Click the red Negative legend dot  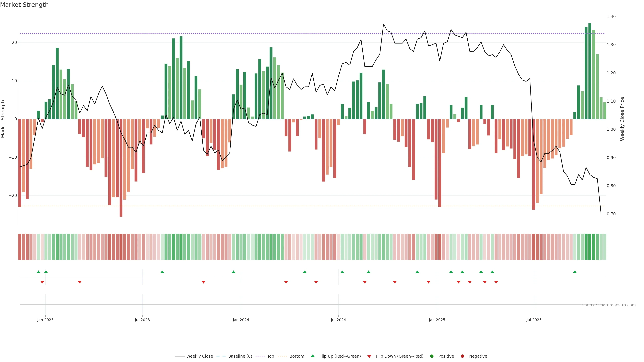point(462,356)
